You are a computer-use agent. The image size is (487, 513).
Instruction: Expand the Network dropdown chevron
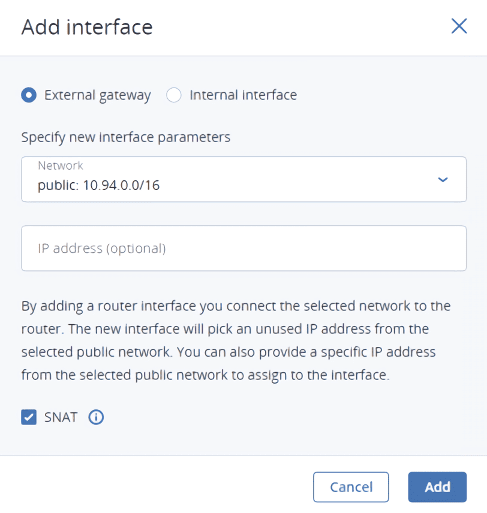coord(443,180)
